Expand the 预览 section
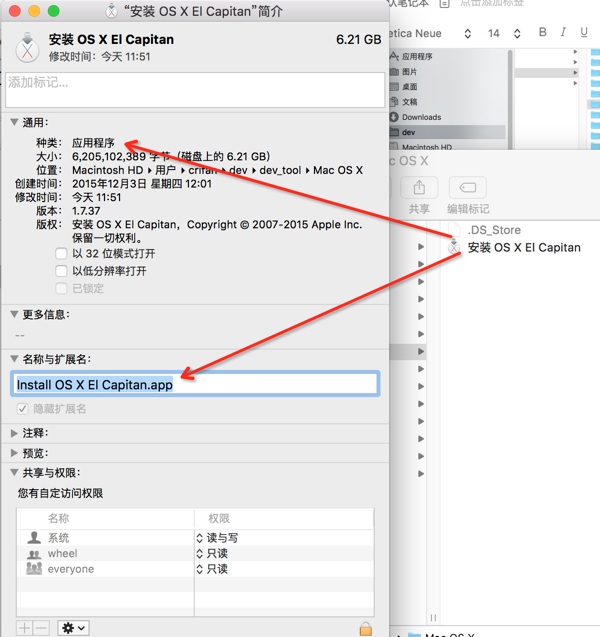The height and width of the screenshot is (637, 600). click(x=14, y=453)
